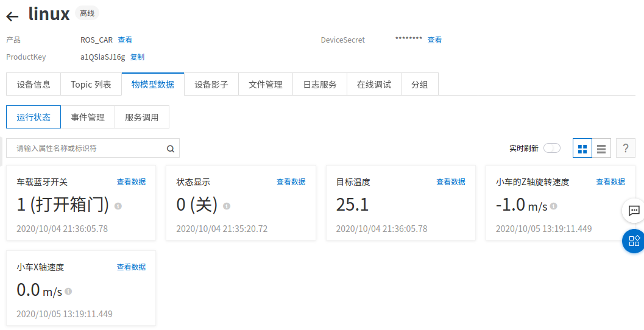Select the 运行状态 sub-tab

(x=34, y=117)
